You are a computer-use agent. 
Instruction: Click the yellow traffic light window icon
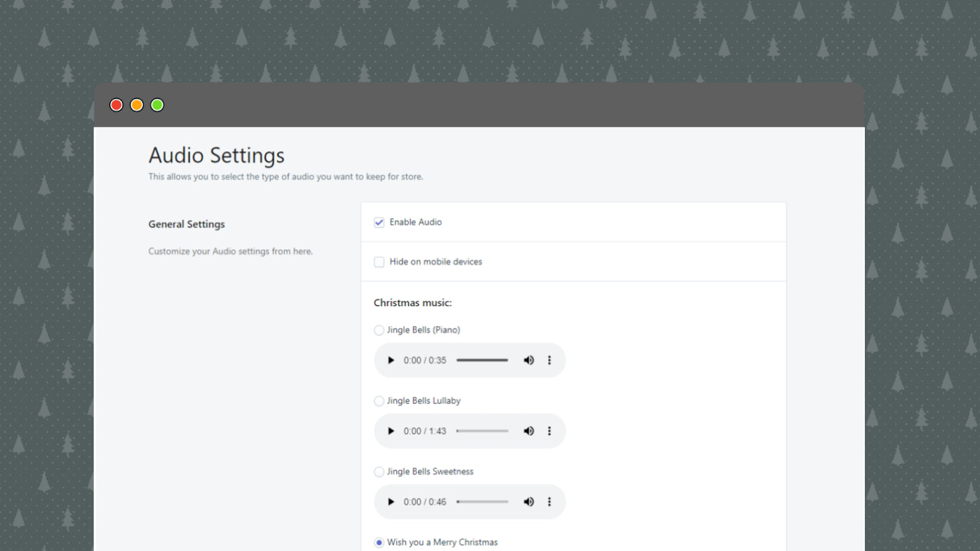coord(137,105)
